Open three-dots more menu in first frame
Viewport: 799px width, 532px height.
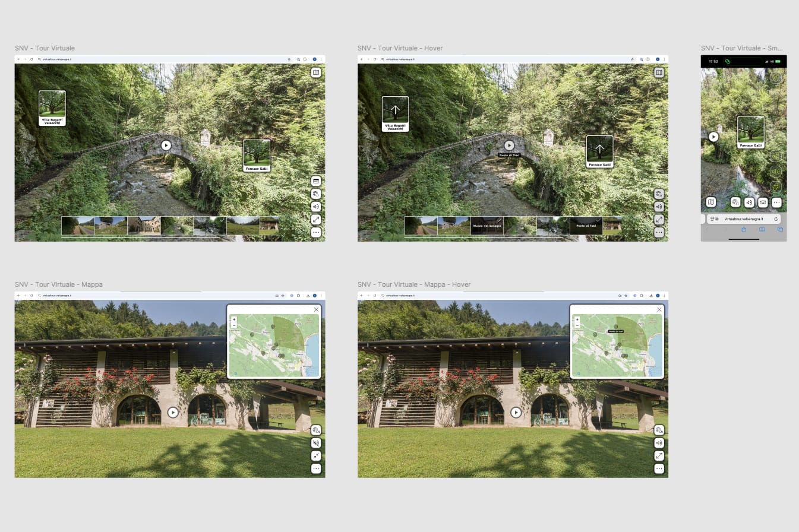[316, 232]
